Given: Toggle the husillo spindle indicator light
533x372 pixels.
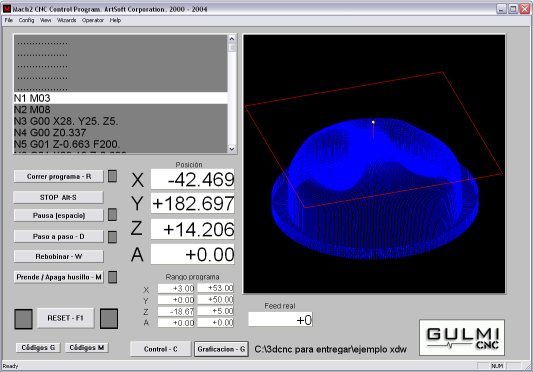Looking at the screenshot, I should tap(113, 277).
